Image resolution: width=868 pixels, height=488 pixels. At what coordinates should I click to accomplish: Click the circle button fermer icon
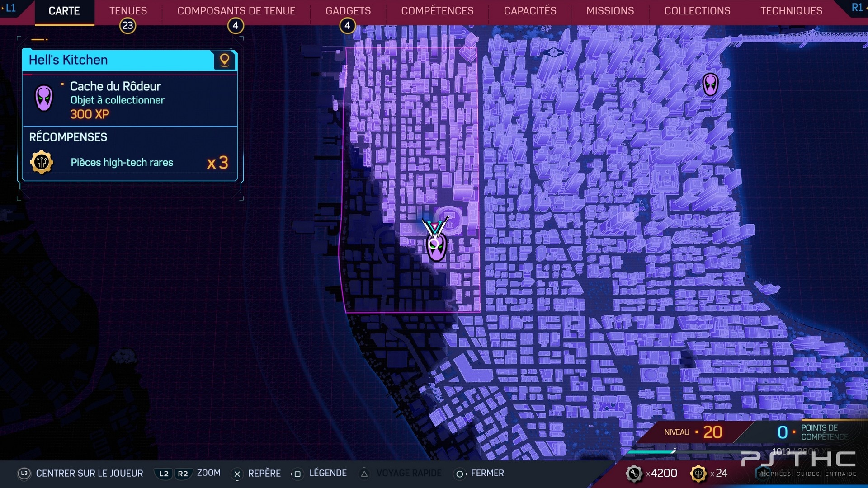tap(460, 474)
